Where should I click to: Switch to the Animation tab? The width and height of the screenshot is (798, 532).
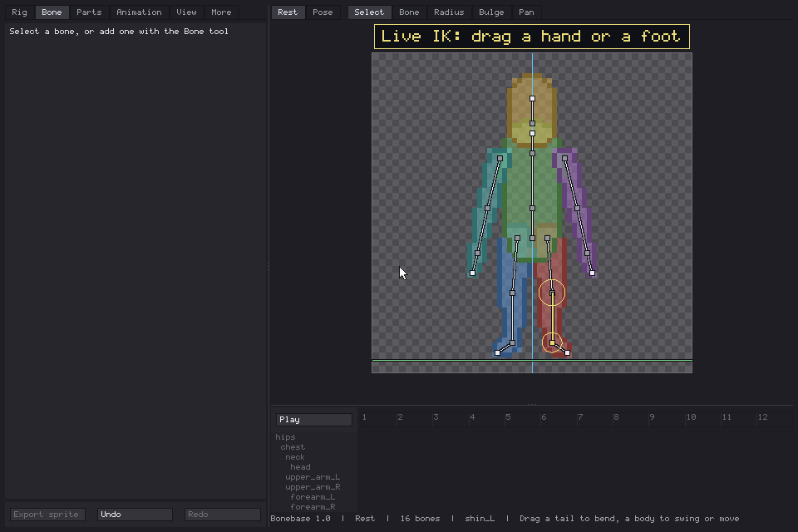(139, 12)
